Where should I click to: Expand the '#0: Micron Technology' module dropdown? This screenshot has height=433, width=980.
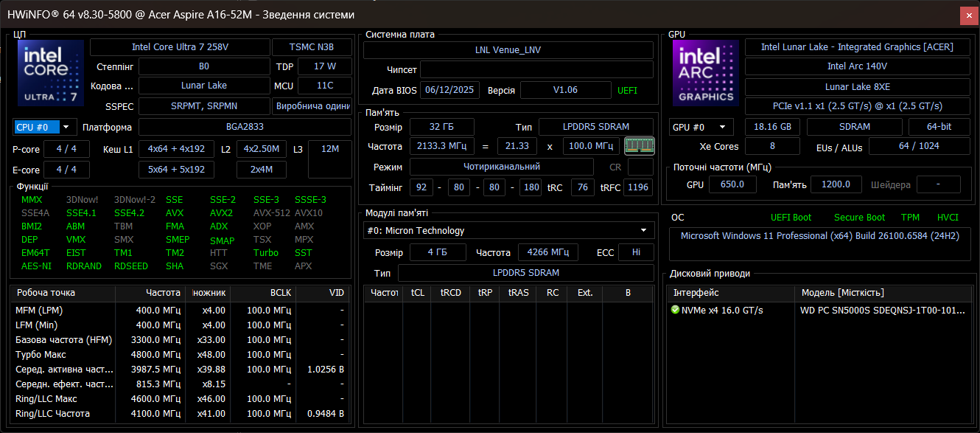509,231
